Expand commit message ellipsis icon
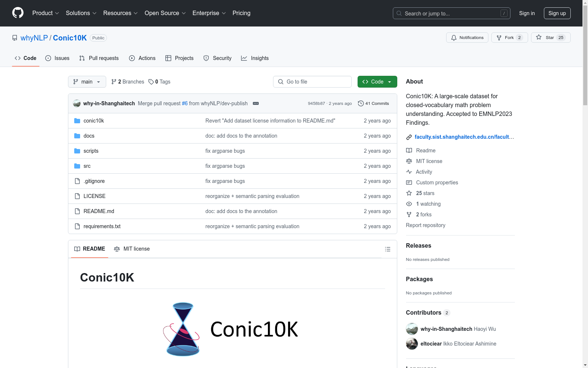The width and height of the screenshot is (588, 368). click(x=256, y=103)
